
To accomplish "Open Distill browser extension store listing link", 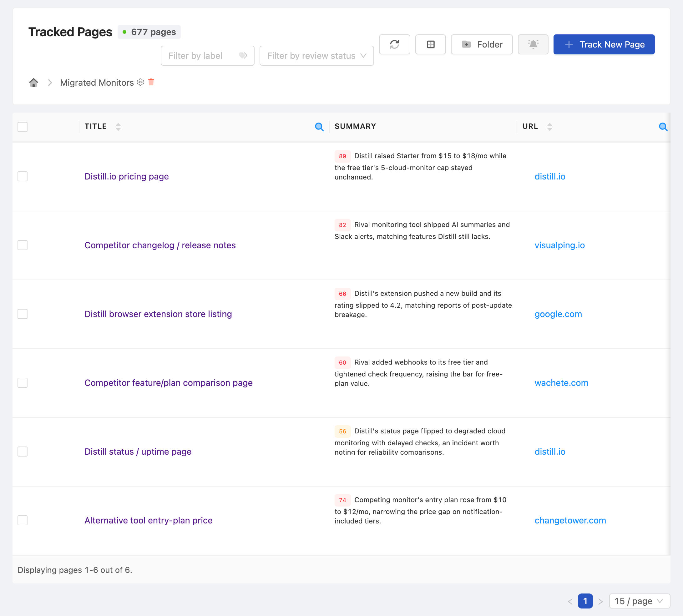I will pos(158,314).
